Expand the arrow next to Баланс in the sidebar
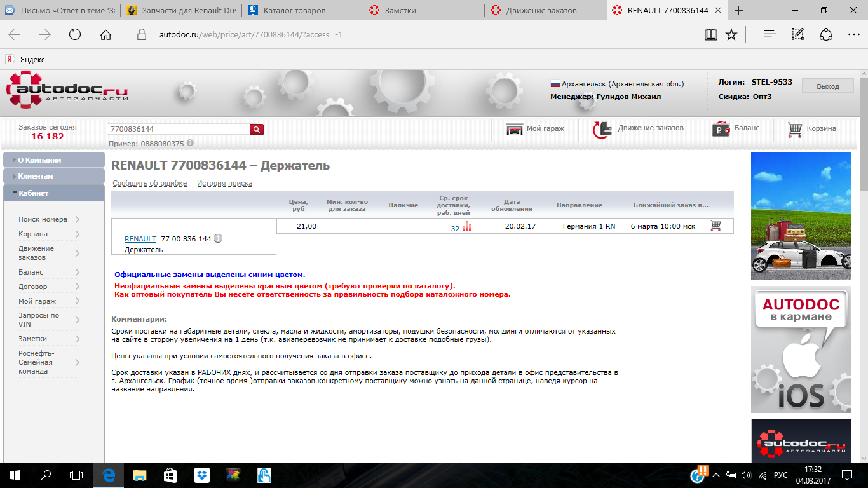The width and height of the screenshot is (868, 488). click(77, 272)
